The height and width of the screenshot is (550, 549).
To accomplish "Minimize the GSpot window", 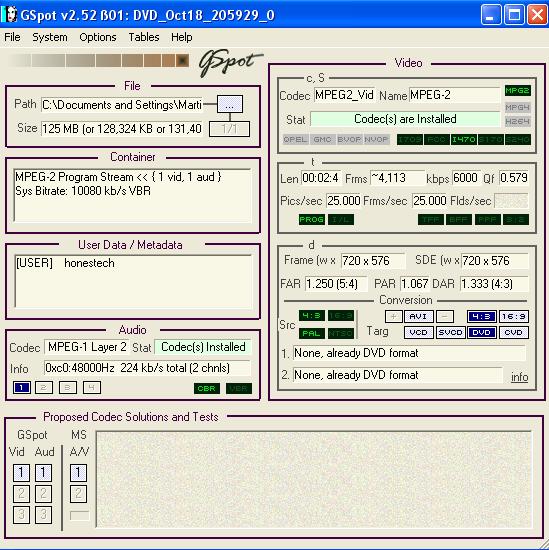I will (491, 15).
